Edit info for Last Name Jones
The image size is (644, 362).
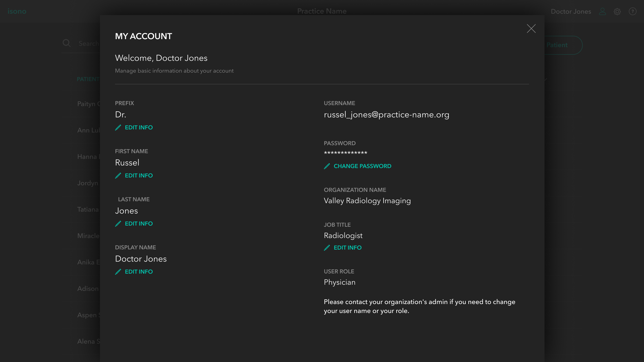point(139,223)
